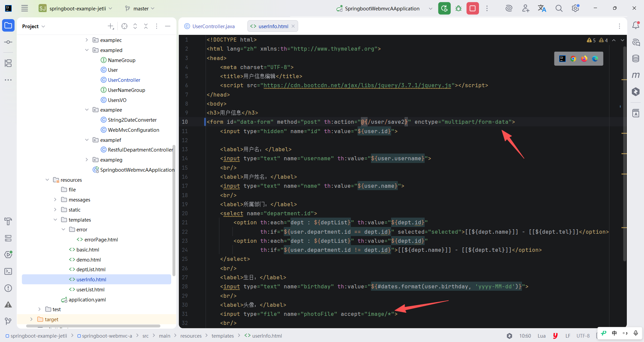The height and width of the screenshot is (342, 644).
Task: Open deptList.html in the tree
Action: 91,269
